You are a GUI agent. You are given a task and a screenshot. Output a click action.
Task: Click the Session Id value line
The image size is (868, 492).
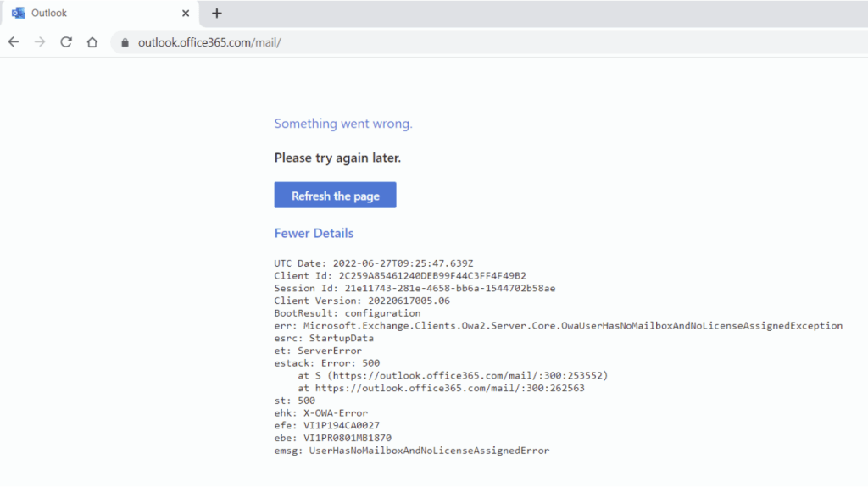click(x=415, y=288)
